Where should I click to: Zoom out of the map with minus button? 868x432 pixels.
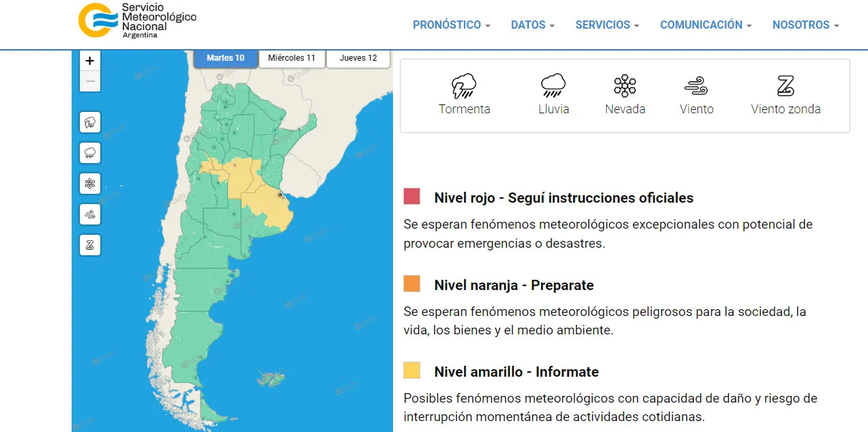[x=89, y=82]
